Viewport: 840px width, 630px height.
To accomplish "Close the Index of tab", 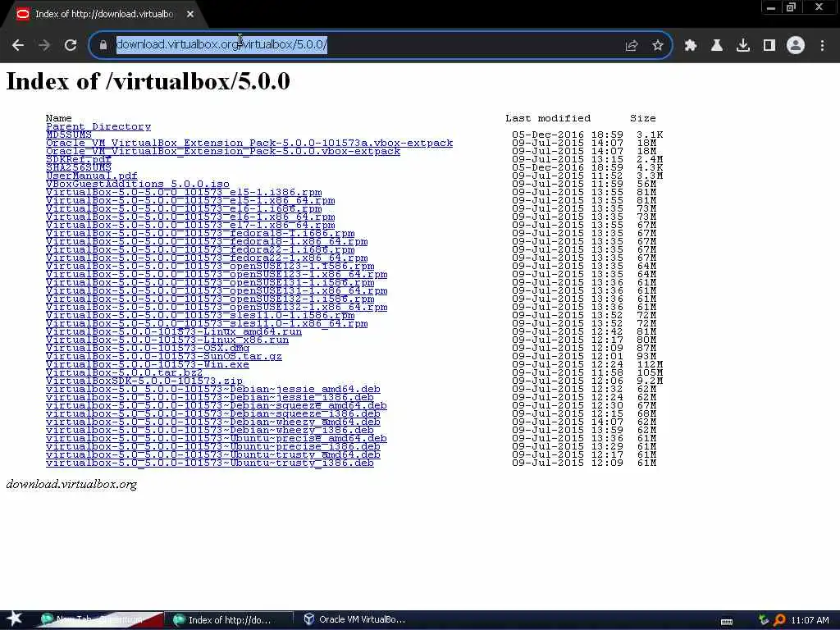I will pyautogui.click(x=190, y=15).
